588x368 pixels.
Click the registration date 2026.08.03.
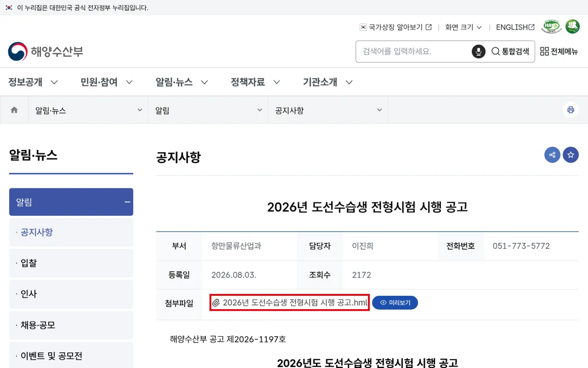(x=234, y=275)
